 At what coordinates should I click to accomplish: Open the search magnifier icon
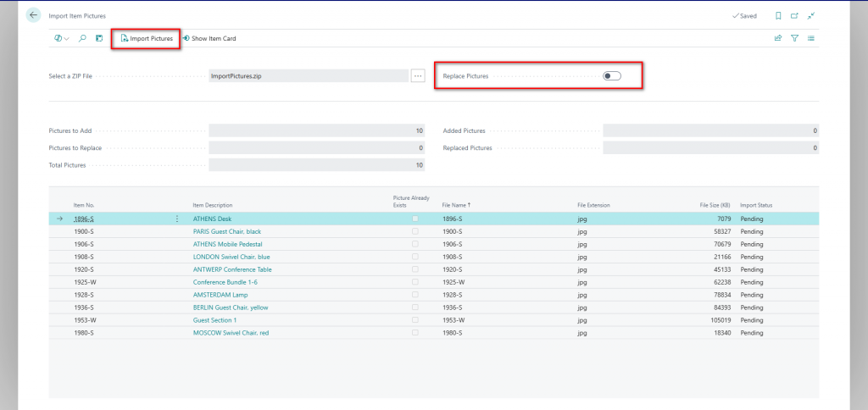pos(82,38)
